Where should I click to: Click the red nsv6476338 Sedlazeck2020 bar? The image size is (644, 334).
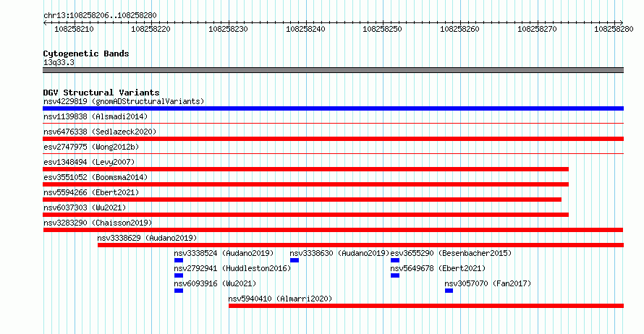pyautogui.click(x=333, y=139)
